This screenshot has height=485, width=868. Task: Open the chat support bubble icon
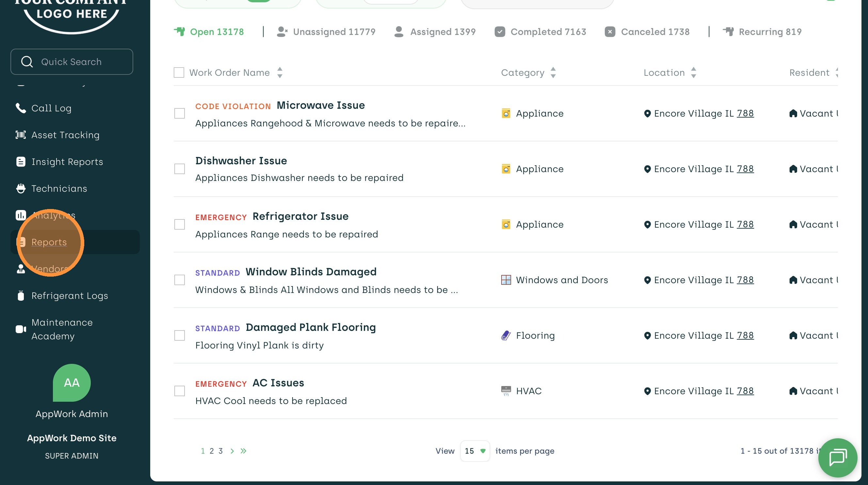(x=837, y=457)
